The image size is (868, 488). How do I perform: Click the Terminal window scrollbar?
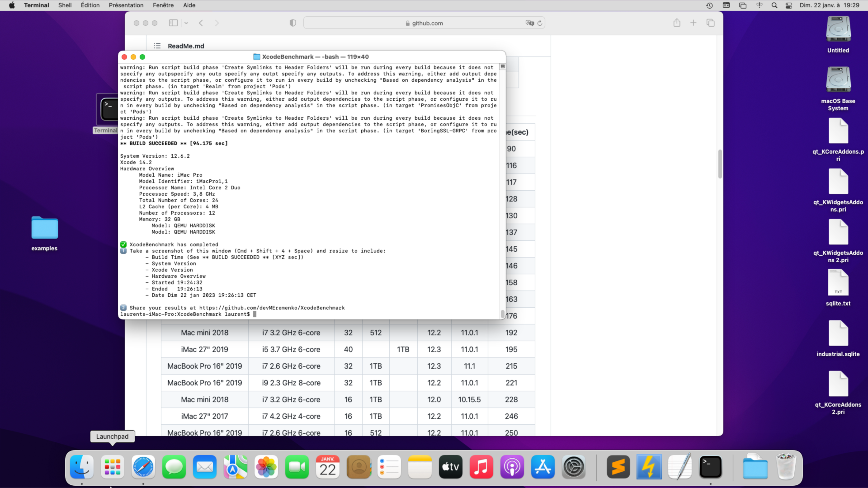pos(503,314)
